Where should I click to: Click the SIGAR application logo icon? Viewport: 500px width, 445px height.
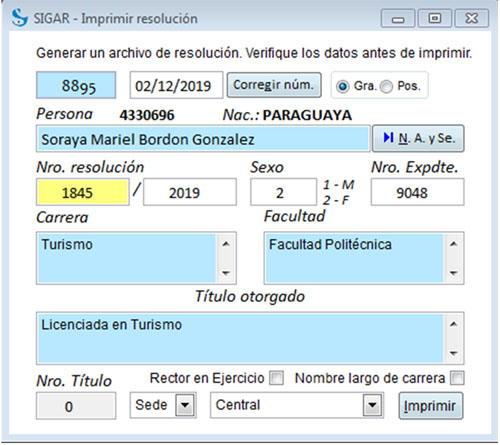(x=19, y=18)
